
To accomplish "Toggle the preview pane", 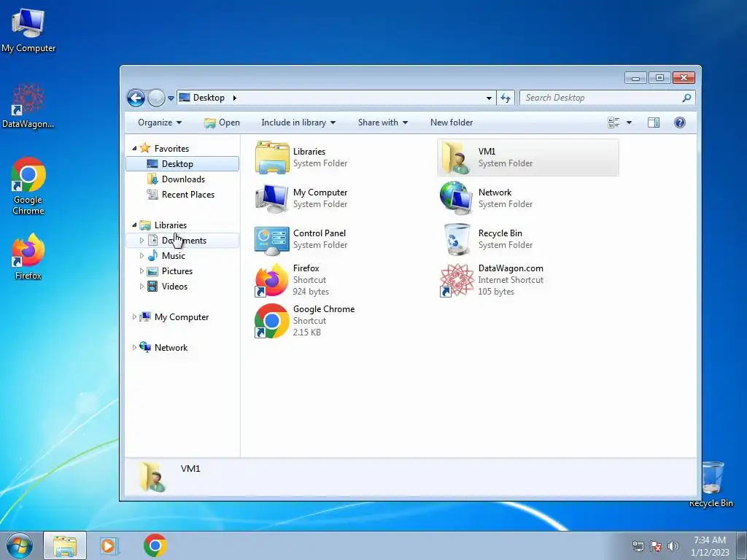I will point(654,122).
